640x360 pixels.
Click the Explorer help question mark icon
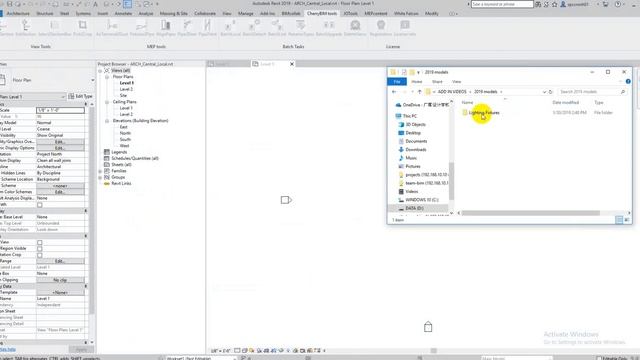tap(628, 82)
